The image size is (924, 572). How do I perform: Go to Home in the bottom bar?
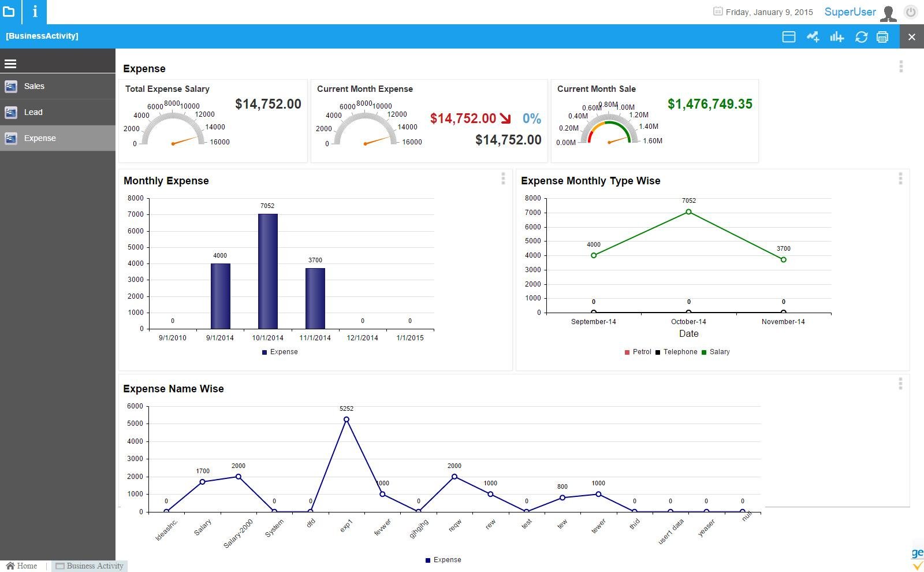(x=22, y=566)
